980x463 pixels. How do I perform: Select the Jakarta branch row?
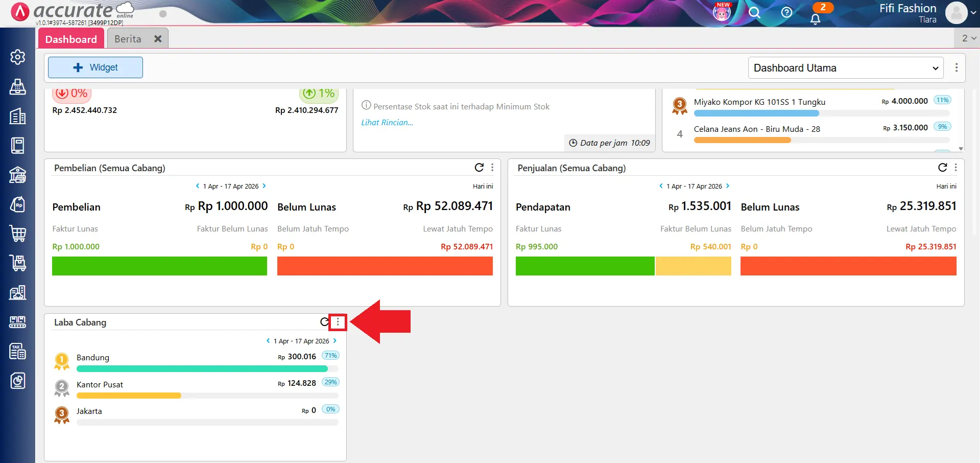point(196,415)
